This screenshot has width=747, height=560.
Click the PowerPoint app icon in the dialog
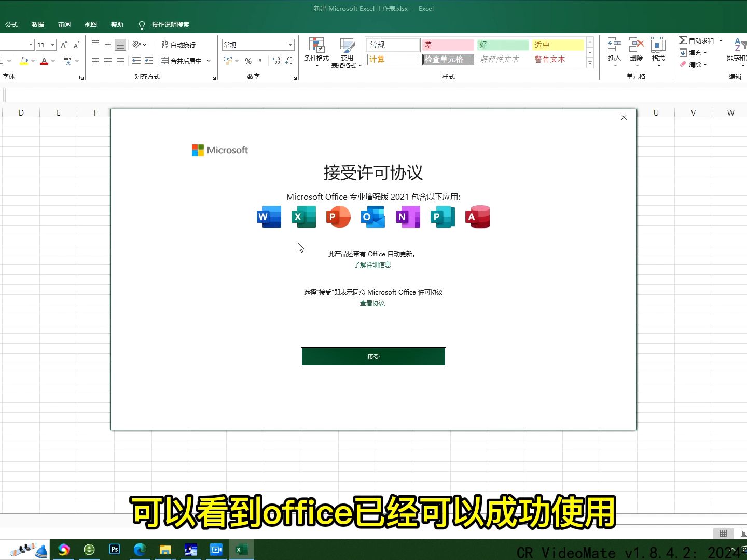click(338, 217)
